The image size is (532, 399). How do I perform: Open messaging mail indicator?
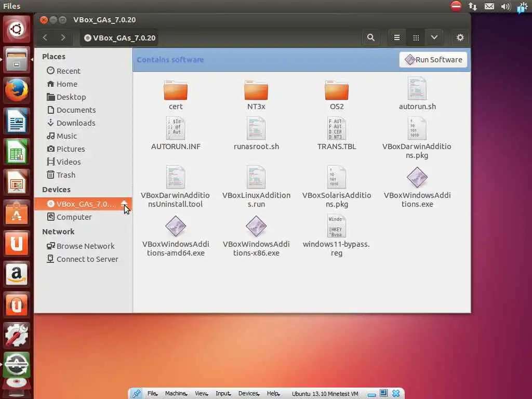[x=489, y=6]
